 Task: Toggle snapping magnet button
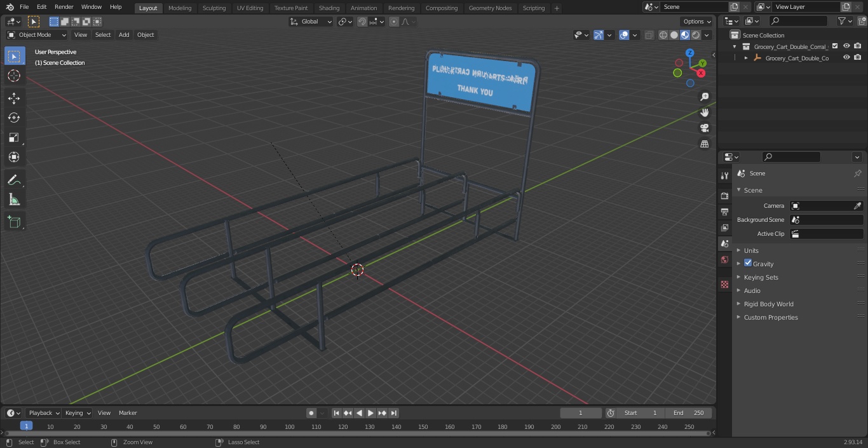pyautogui.click(x=362, y=22)
